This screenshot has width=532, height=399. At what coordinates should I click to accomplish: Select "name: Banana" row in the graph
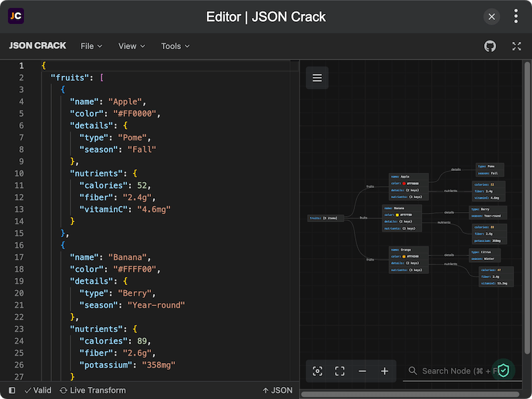click(402, 208)
